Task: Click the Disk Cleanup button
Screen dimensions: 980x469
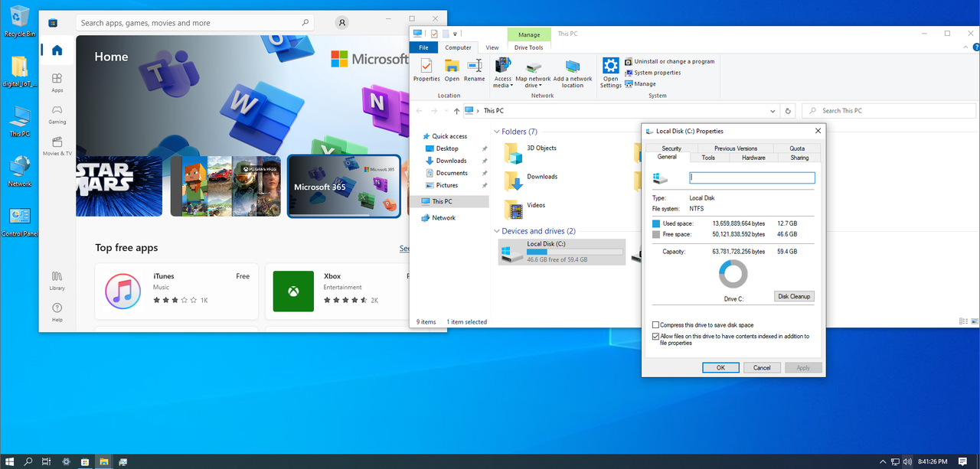Action: click(x=794, y=296)
